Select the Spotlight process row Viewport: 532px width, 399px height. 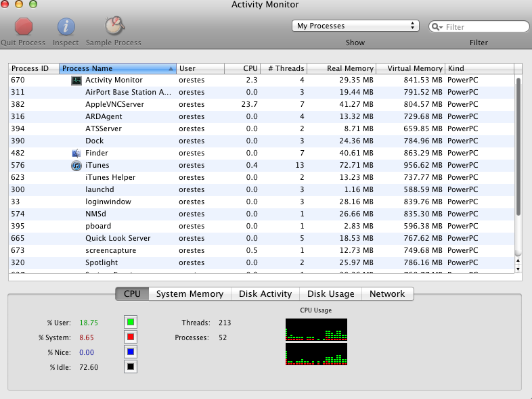(x=261, y=263)
